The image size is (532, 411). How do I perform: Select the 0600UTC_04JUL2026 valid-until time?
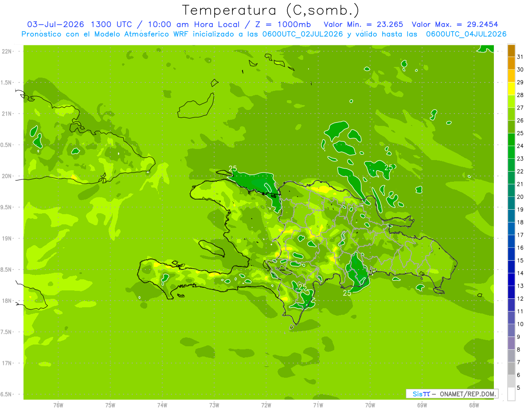466,34
